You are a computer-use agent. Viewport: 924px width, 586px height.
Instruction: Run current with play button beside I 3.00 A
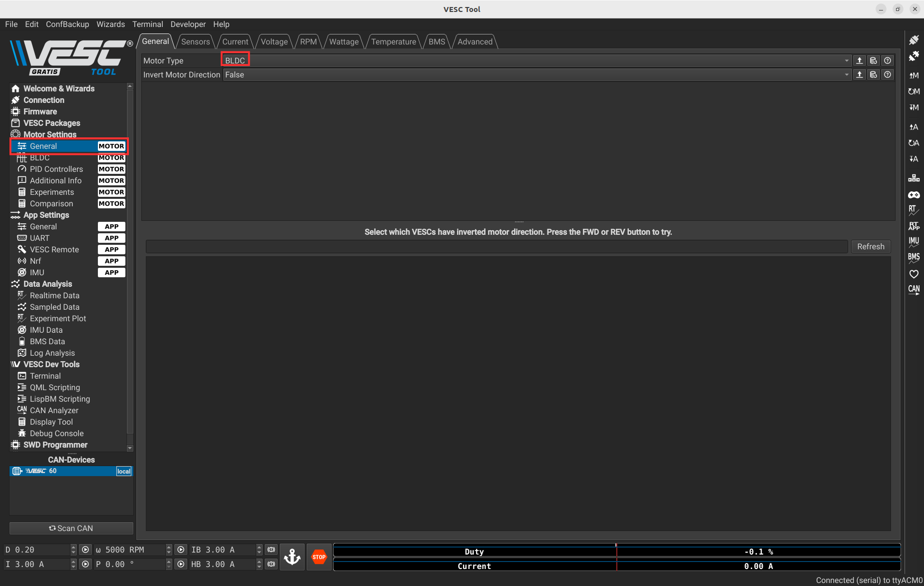click(85, 564)
